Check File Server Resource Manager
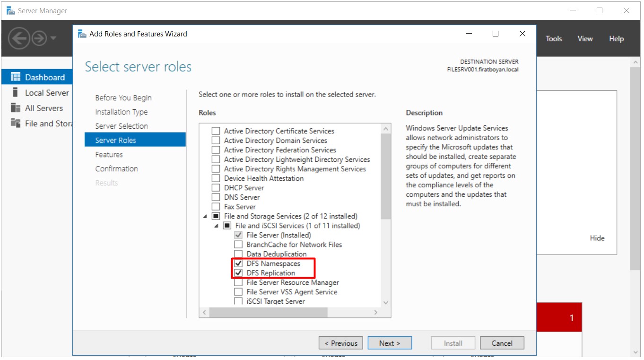Image resolution: width=644 pixels, height=360 pixels. coord(239,282)
